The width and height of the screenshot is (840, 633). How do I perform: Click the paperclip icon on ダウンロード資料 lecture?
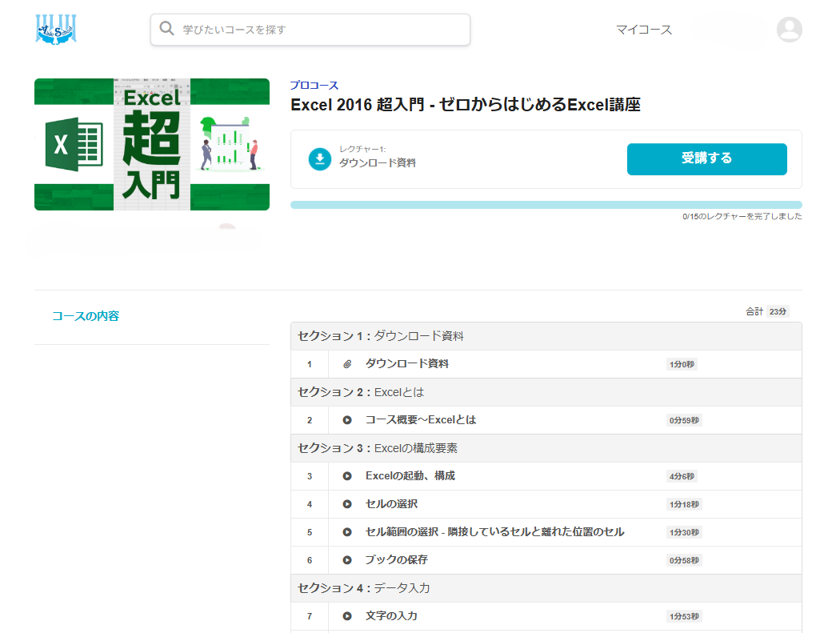348,364
